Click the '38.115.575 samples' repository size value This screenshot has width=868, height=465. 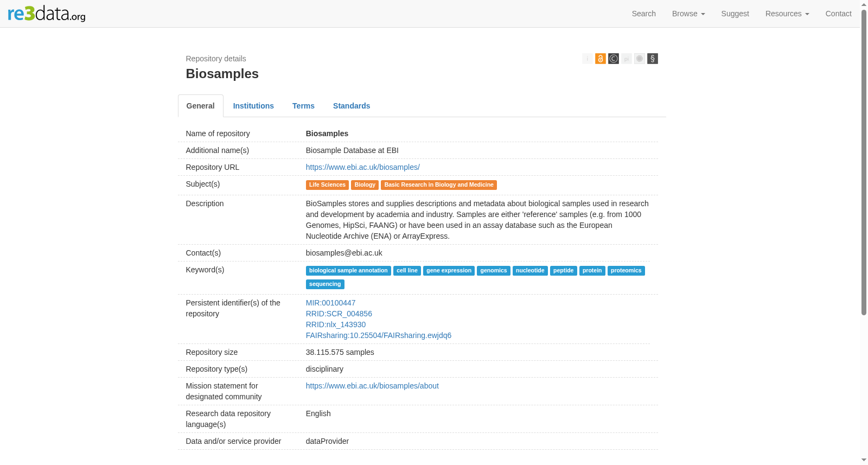[340, 352]
